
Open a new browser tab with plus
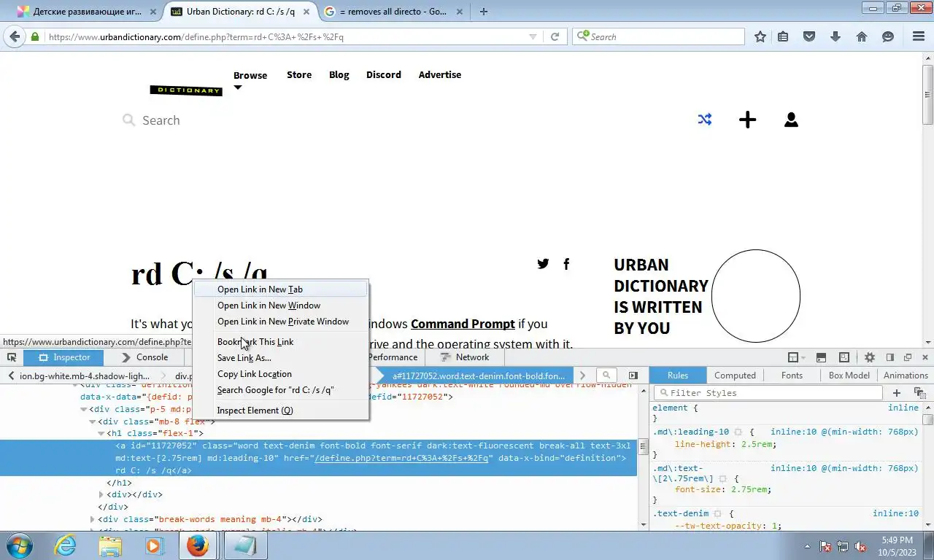coord(483,11)
